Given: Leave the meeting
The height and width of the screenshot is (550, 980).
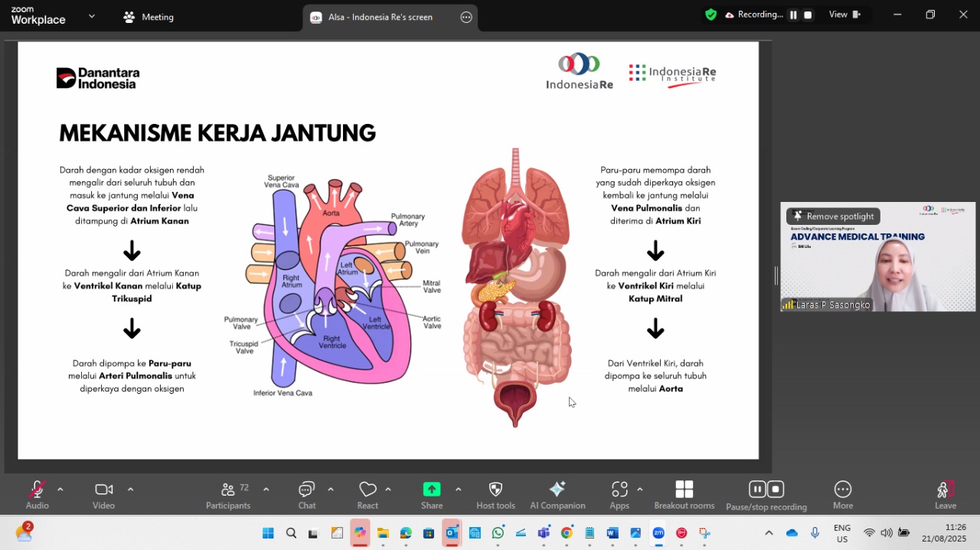Looking at the screenshot, I should point(945,494).
